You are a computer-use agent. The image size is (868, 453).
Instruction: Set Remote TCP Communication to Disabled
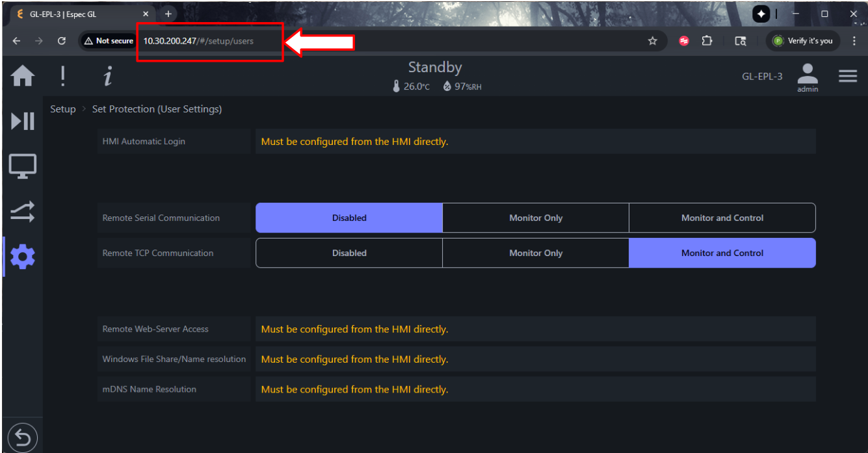pos(349,253)
